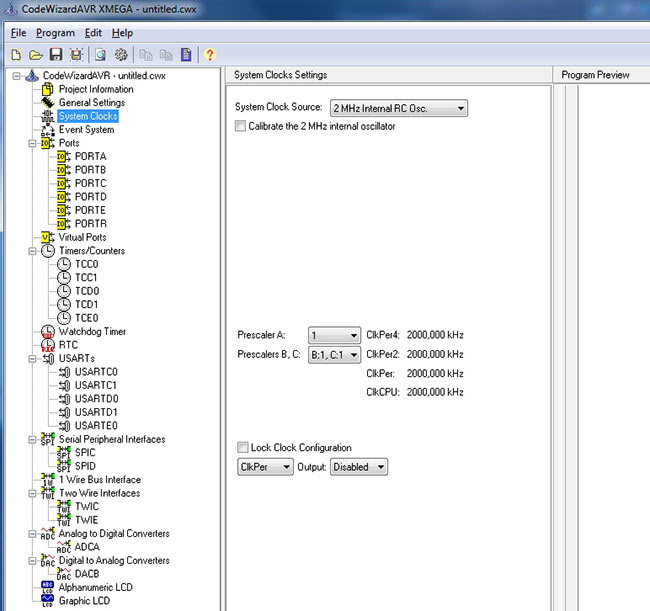
Task: Select Watchdog Timer in the tree
Action: (x=92, y=331)
